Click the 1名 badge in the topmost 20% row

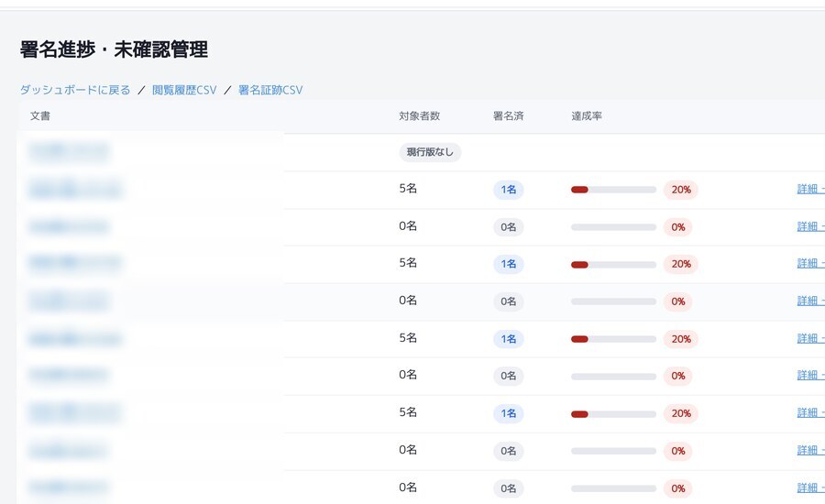click(x=508, y=190)
